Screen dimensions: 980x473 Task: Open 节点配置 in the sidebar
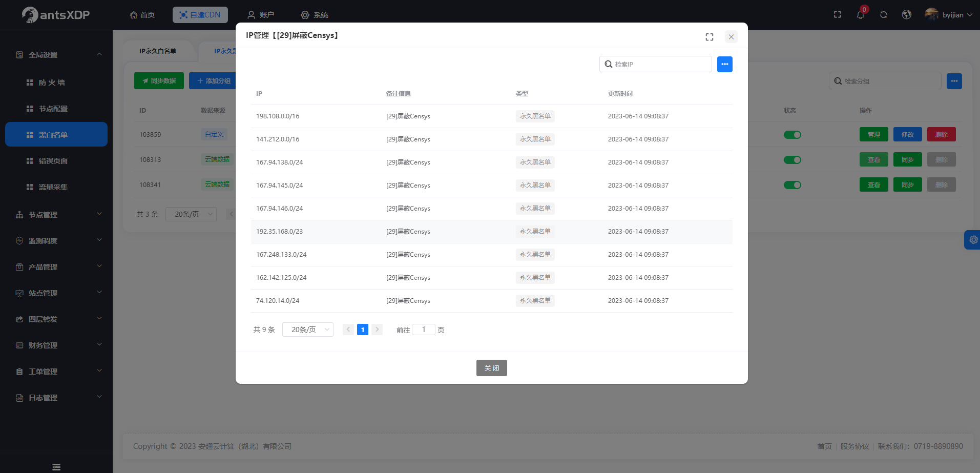pos(56,109)
